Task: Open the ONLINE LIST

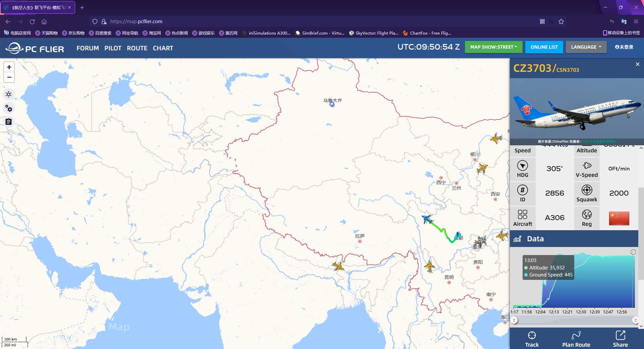Action: pos(544,47)
